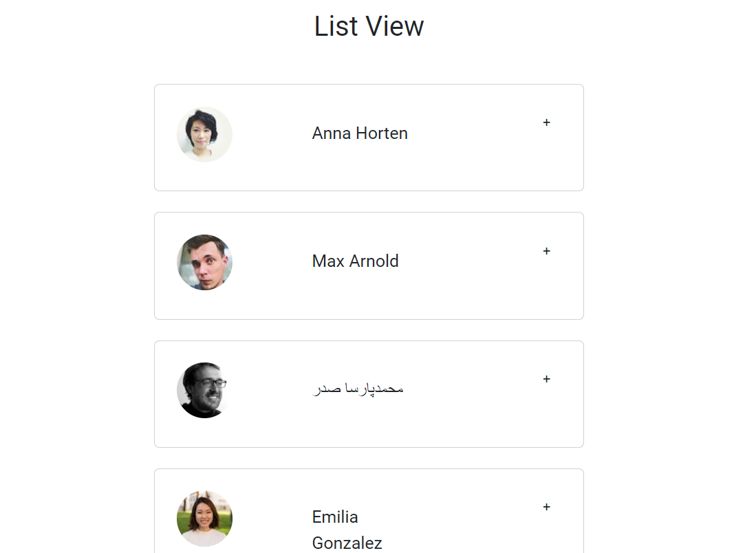Click Anna Horten's list card
The width and height of the screenshot is (756, 553).
[369, 137]
